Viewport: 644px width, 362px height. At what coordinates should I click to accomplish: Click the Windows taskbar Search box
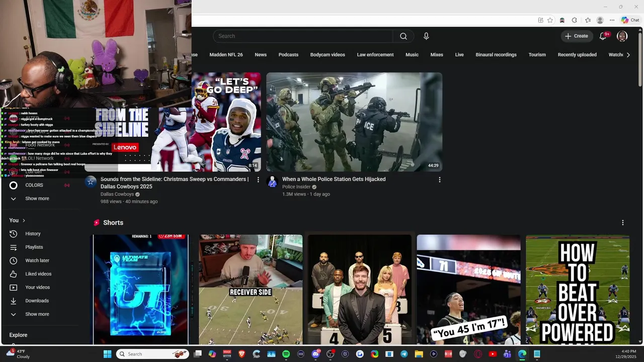153,354
